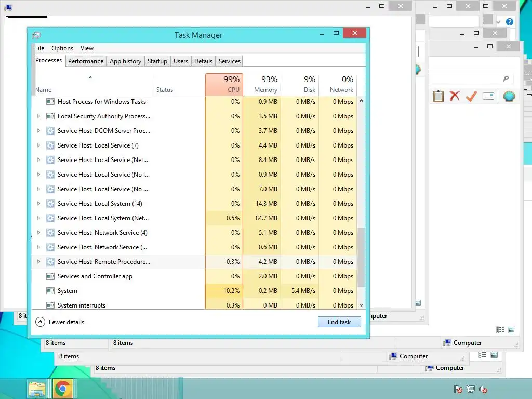Screen dimensions: 532x399
Task: Open the Options menu
Action: point(62,48)
